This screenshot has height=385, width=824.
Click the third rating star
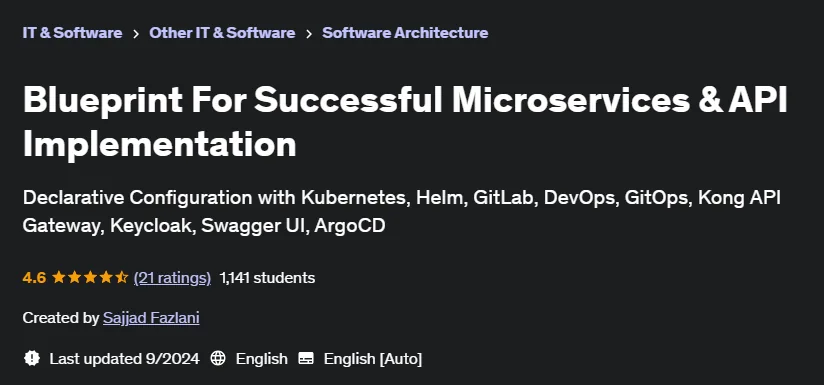point(90,277)
